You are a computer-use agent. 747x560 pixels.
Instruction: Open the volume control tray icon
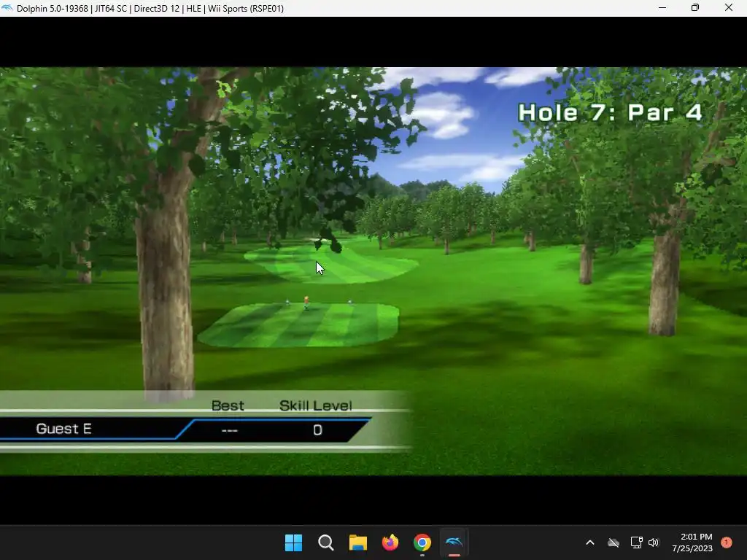click(654, 542)
